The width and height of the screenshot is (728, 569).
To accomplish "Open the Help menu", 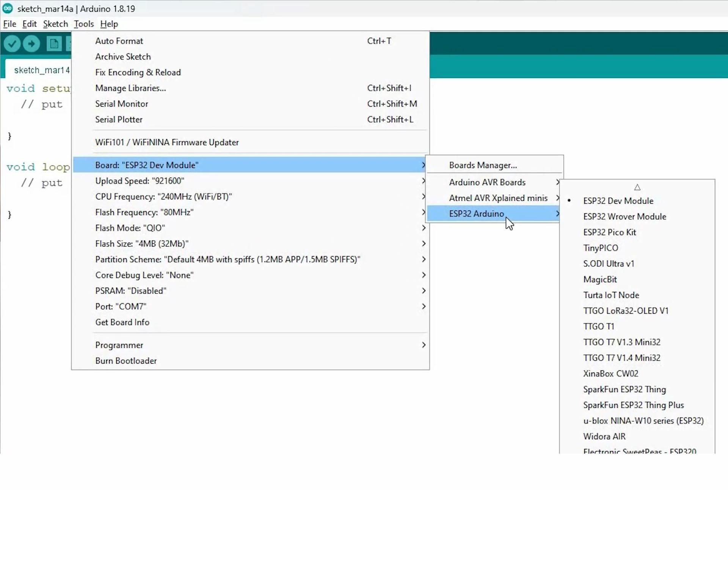I will pos(109,24).
